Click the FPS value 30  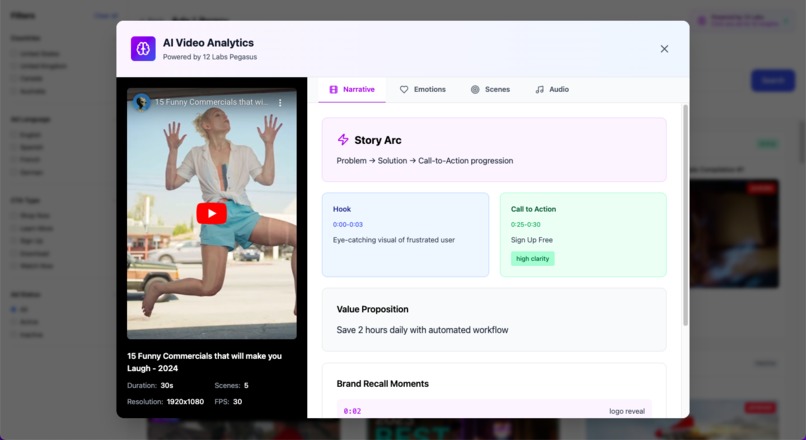click(x=237, y=402)
